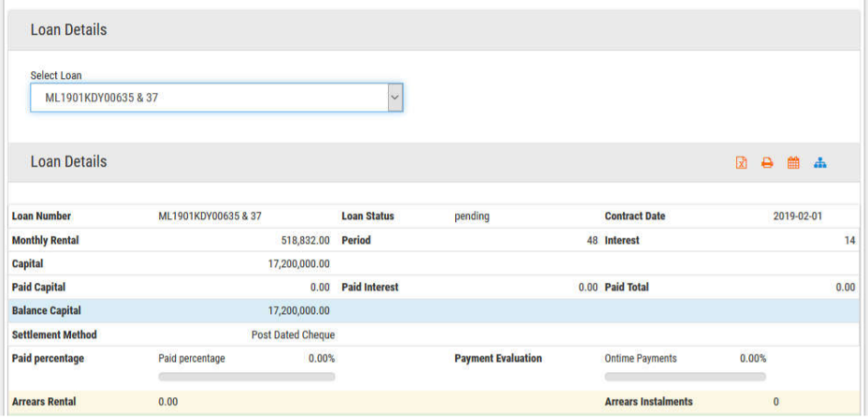
Task: Click the Select Loan field label
Action: (57, 76)
